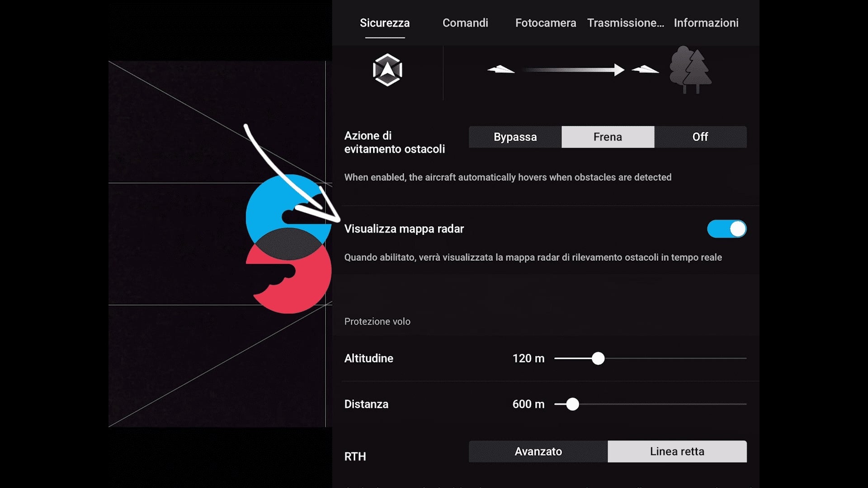
Task: Click the Distanza slider handle
Action: tap(572, 404)
